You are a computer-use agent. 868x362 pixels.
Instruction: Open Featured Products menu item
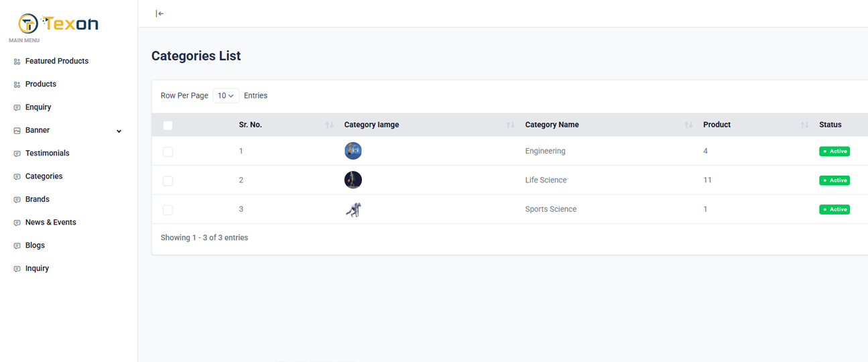[x=57, y=61]
